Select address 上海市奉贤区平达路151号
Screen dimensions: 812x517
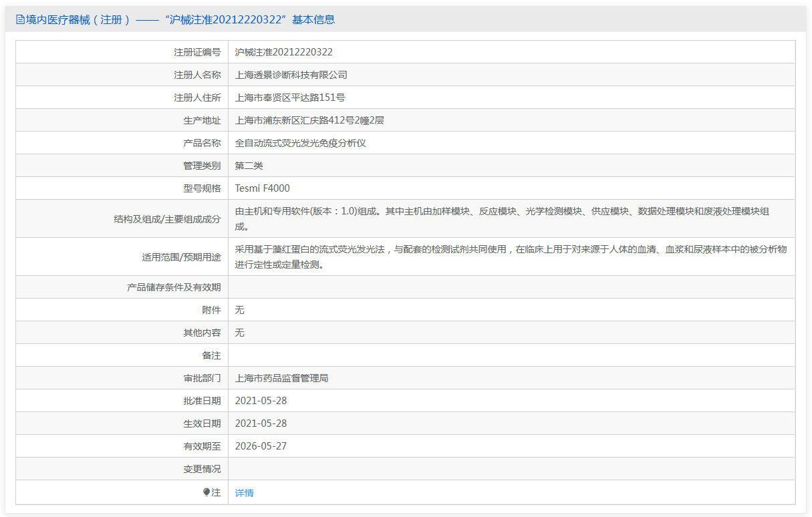point(290,98)
